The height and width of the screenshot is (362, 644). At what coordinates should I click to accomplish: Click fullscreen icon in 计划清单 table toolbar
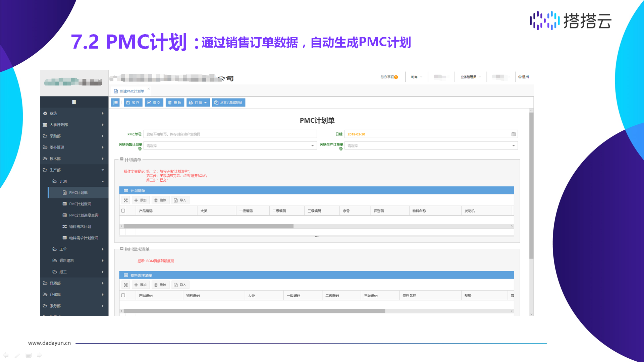coord(126,200)
